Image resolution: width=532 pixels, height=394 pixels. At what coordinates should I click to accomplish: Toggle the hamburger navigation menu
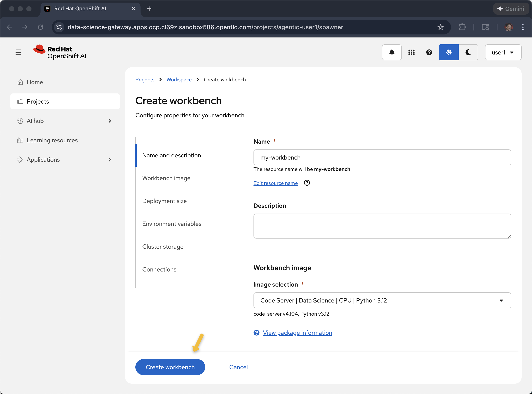pyautogui.click(x=18, y=52)
